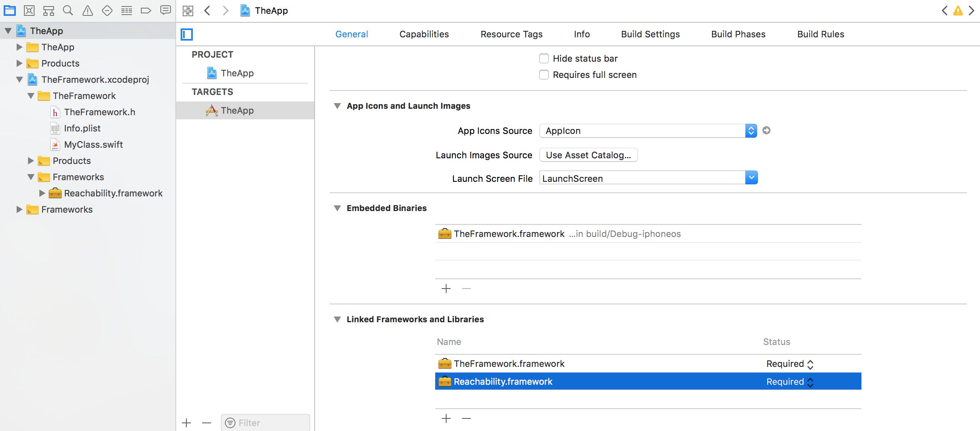Show the Issue navigator warning icon
This screenshot has height=431, width=980.
[87, 11]
